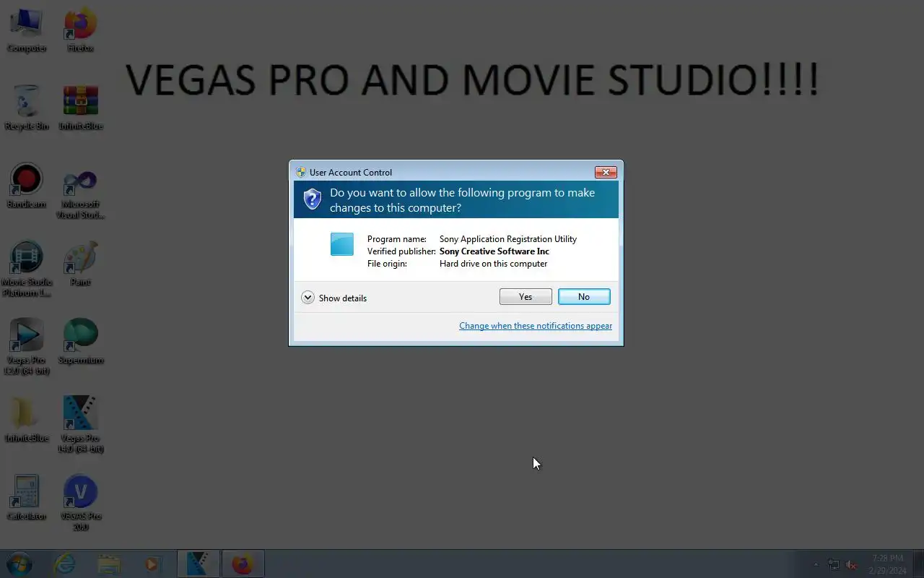Open the Computer desktop icon
Screen dimensions: 924x578
pyautogui.click(x=27, y=30)
